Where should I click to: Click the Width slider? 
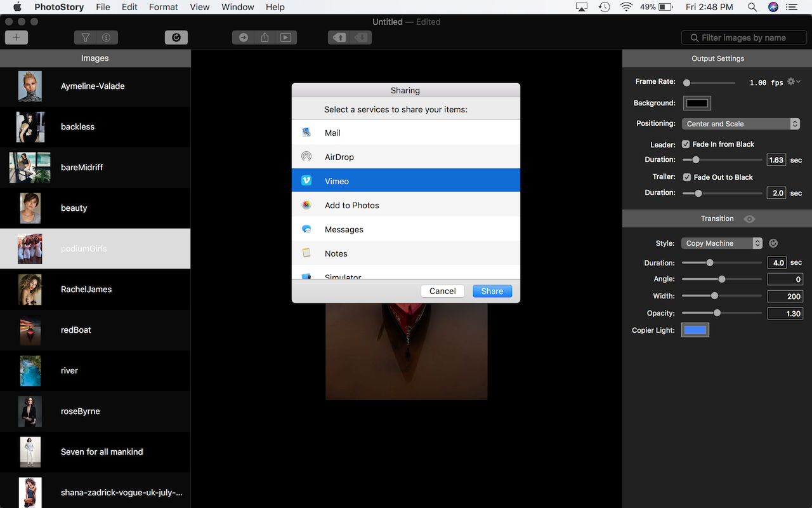click(x=722, y=295)
